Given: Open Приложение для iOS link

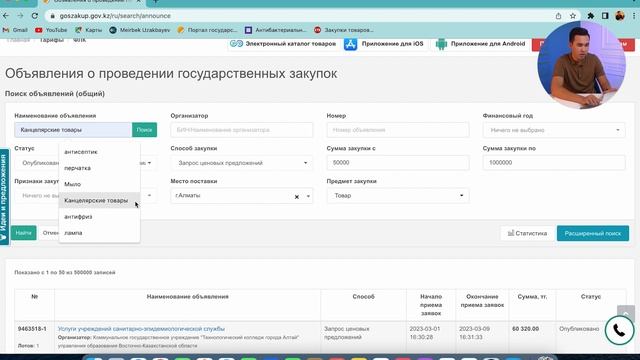Looking at the screenshot, I should [384, 44].
